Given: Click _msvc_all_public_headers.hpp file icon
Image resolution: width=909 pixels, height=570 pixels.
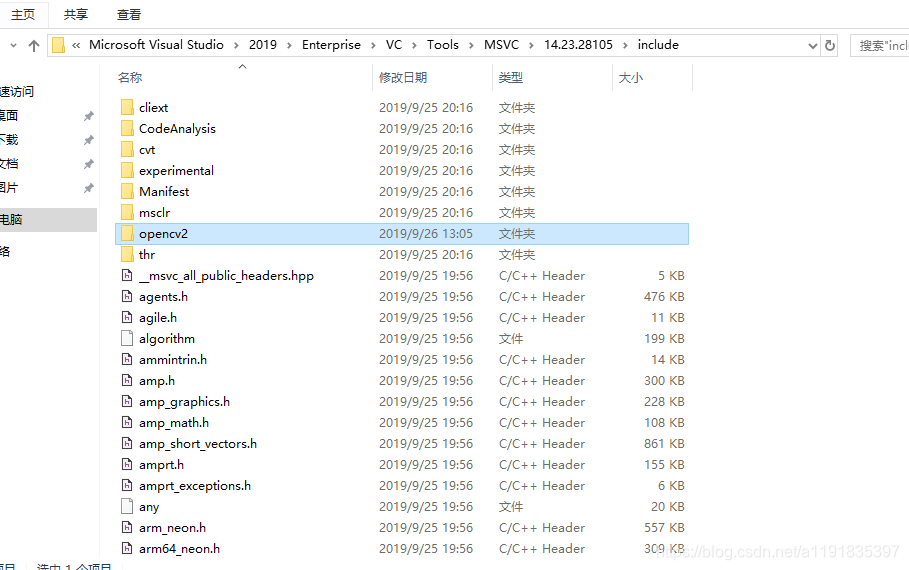Looking at the screenshot, I should coord(127,275).
